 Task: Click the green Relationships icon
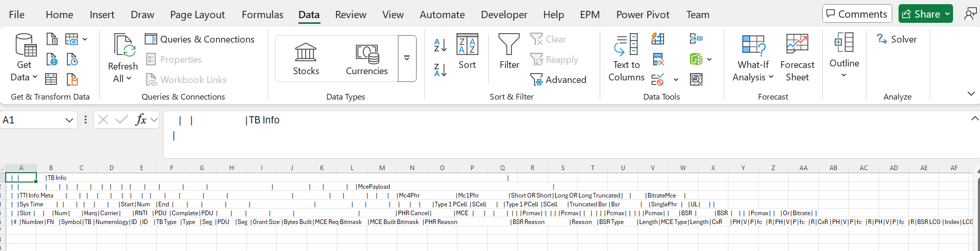pos(696,59)
